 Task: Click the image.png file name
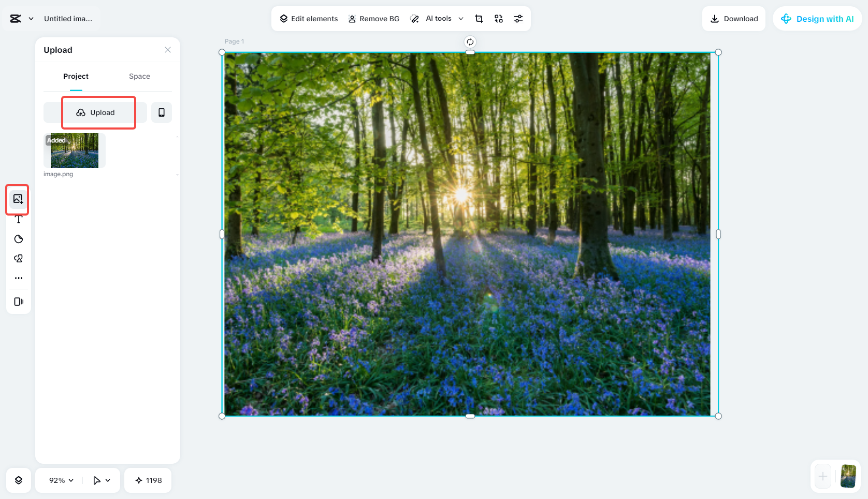[x=59, y=174]
